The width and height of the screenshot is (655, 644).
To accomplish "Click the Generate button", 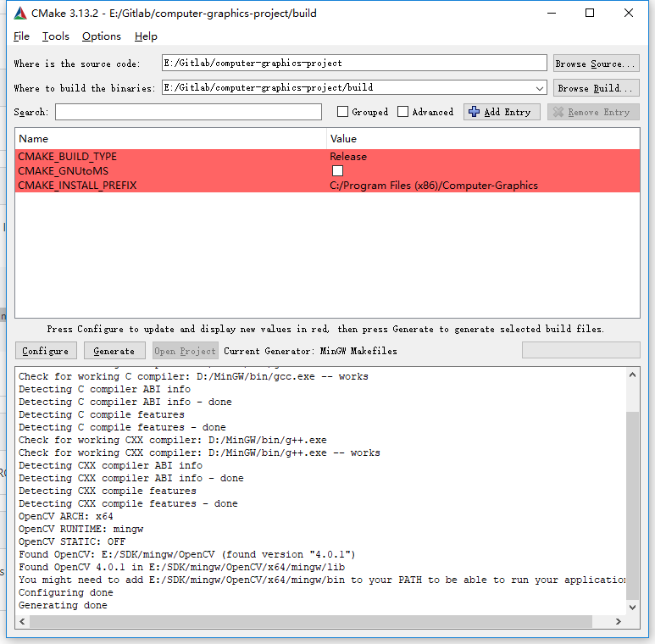I will point(114,351).
